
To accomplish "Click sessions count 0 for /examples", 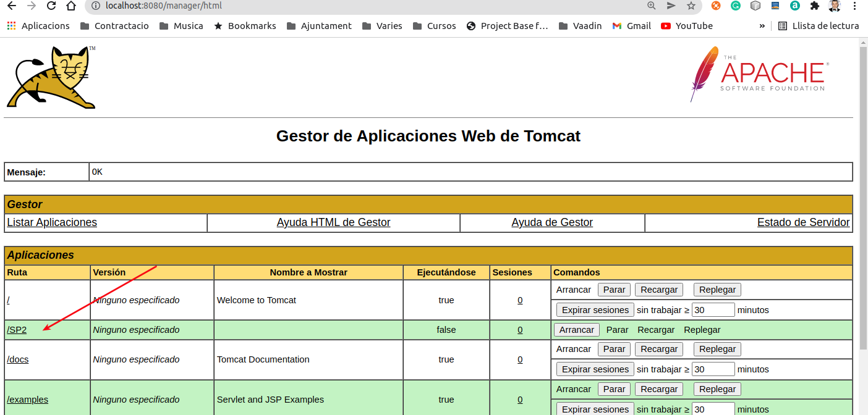I will tap(520, 400).
